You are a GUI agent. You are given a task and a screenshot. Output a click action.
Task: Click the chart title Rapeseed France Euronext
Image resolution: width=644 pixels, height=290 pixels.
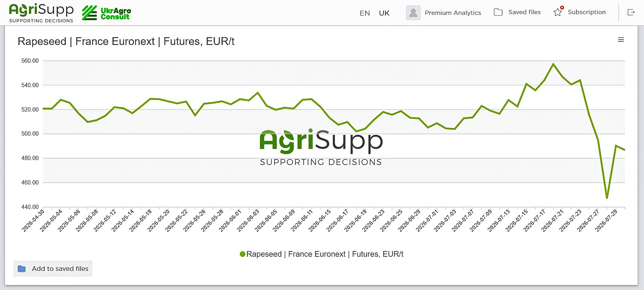click(x=126, y=41)
